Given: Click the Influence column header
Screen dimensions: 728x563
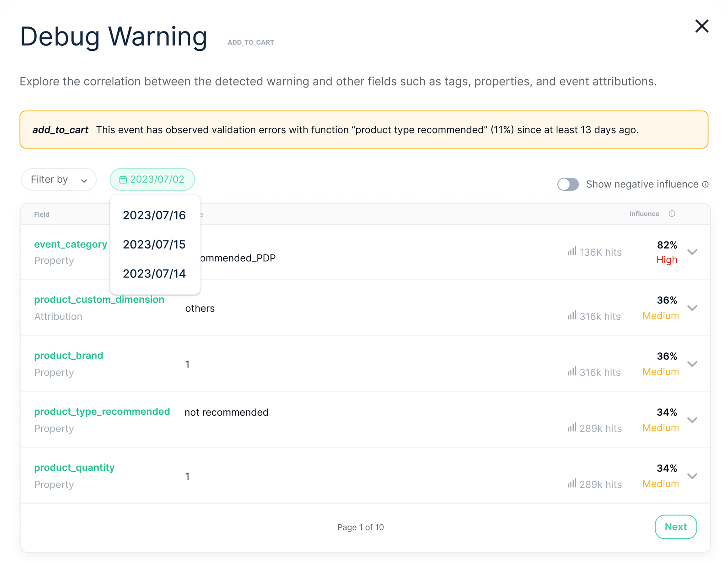Looking at the screenshot, I should tap(644, 214).
